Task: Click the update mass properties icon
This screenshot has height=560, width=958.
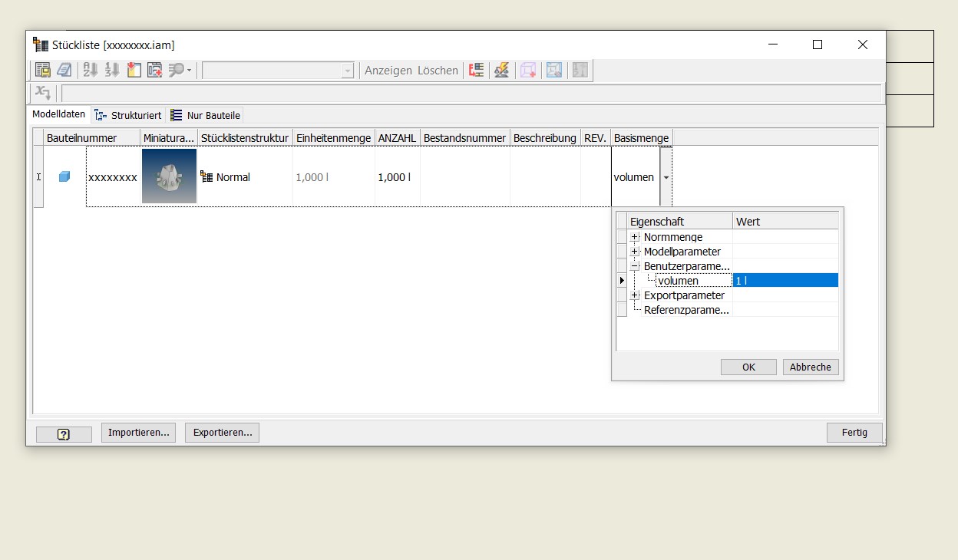Action: point(501,70)
